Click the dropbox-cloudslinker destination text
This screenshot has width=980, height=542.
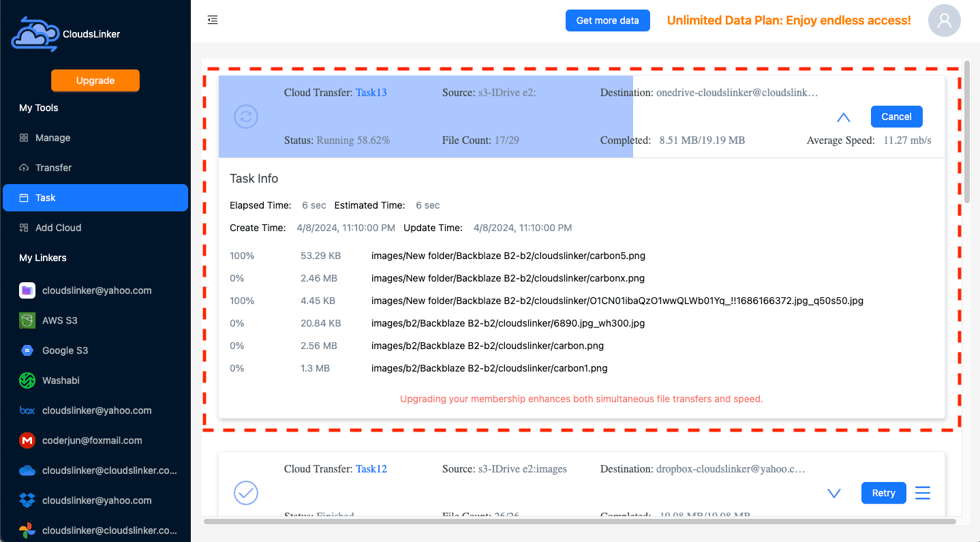point(731,469)
